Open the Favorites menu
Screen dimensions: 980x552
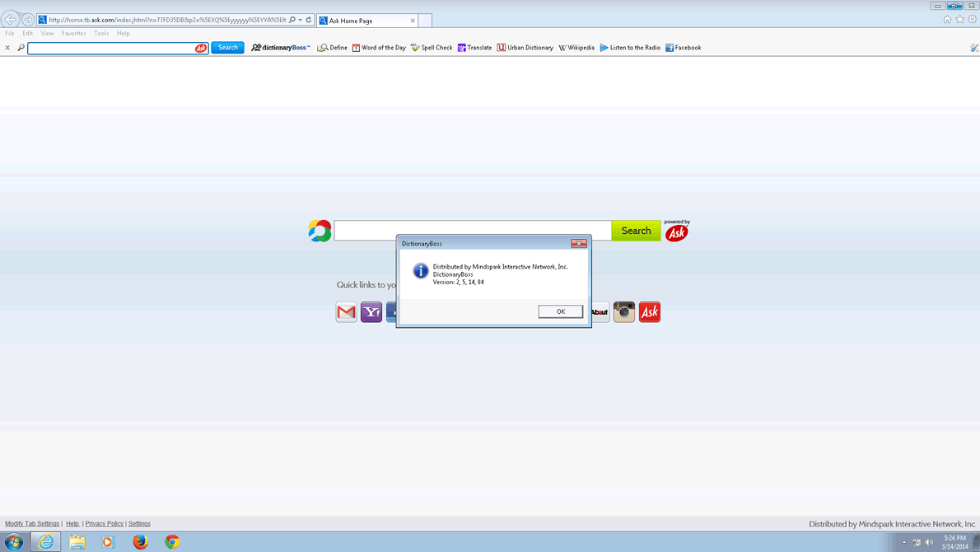pos(73,34)
